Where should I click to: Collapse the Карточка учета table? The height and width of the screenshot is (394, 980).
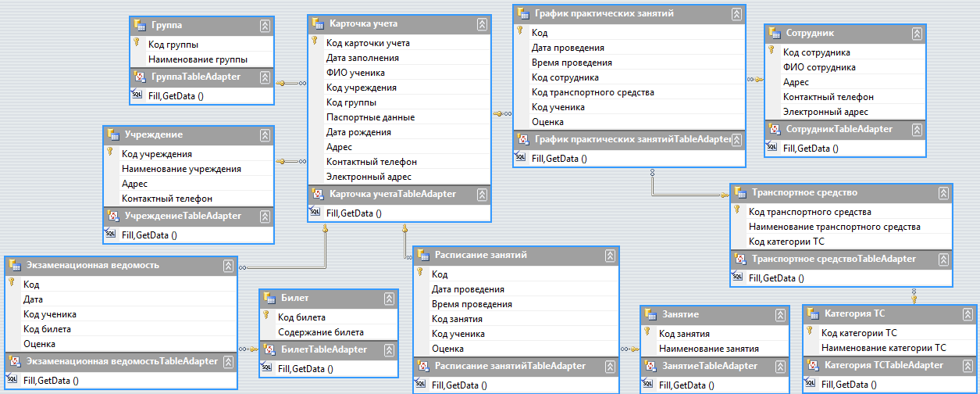point(481,23)
